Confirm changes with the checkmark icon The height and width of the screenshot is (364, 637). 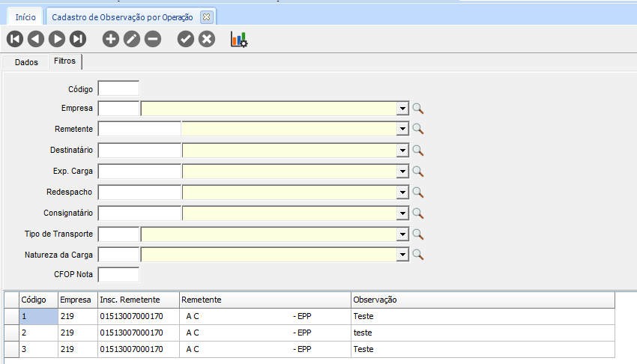[186, 39]
